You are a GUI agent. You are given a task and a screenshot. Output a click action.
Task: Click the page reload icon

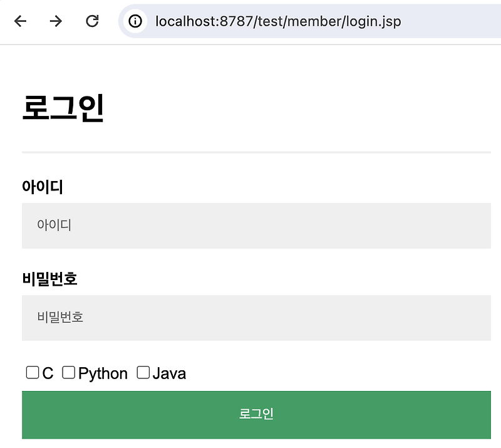[92, 21]
